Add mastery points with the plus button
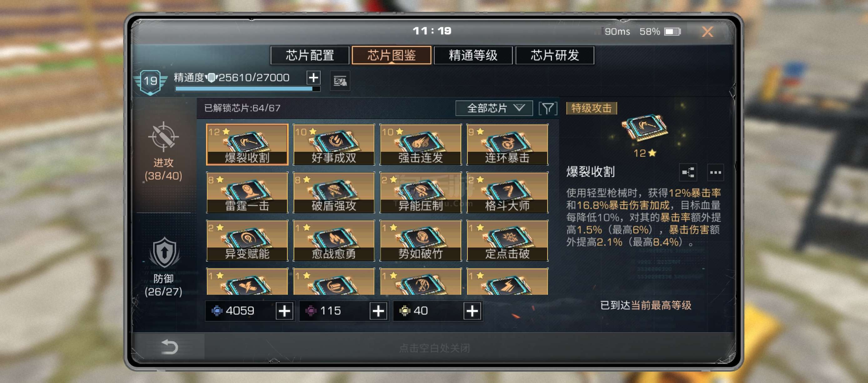This screenshot has height=383, width=868. 313,78
